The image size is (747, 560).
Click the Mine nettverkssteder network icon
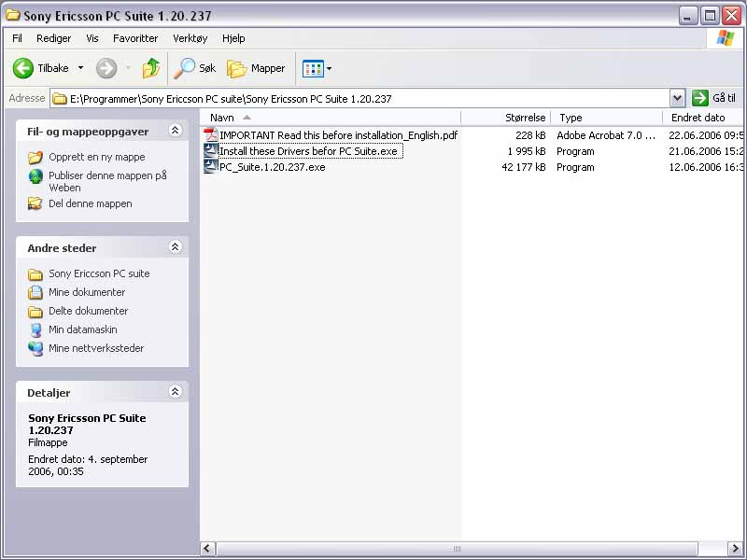click(35, 348)
